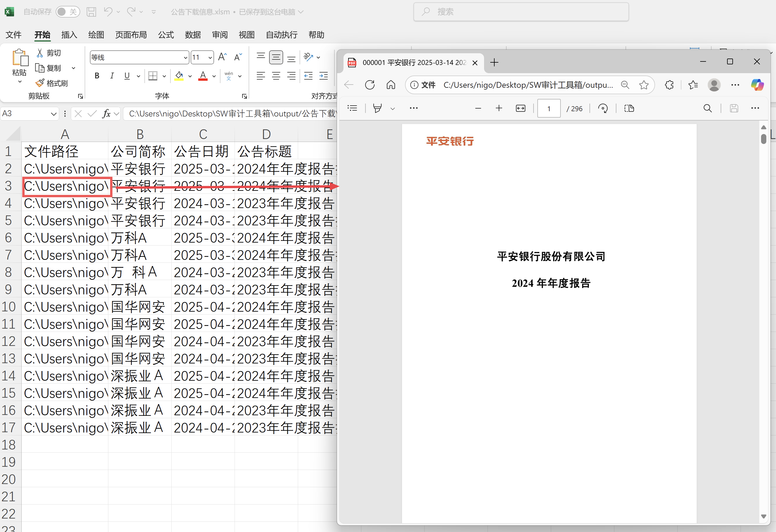Toggle italic formatting

pyautogui.click(x=112, y=76)
